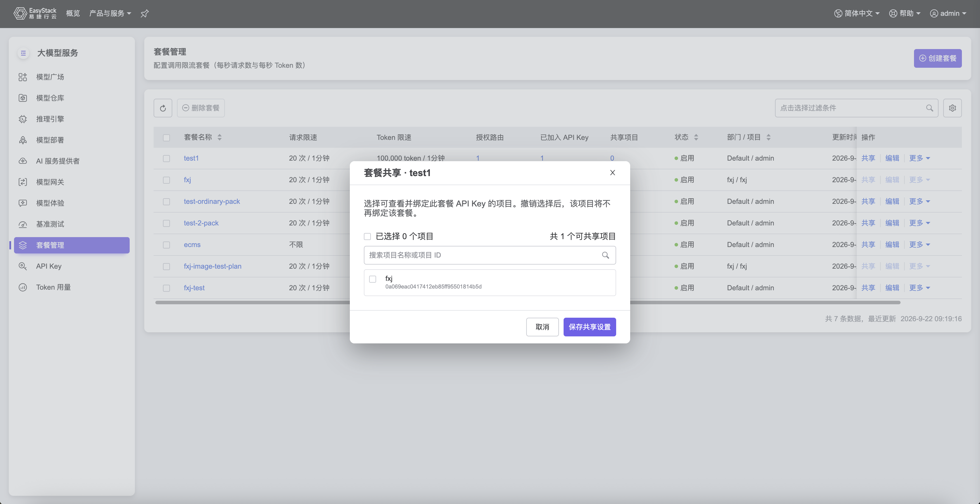Tick checkbox for test-ordinary-pack row
980x504 pixels.
[x=166, y=201]
